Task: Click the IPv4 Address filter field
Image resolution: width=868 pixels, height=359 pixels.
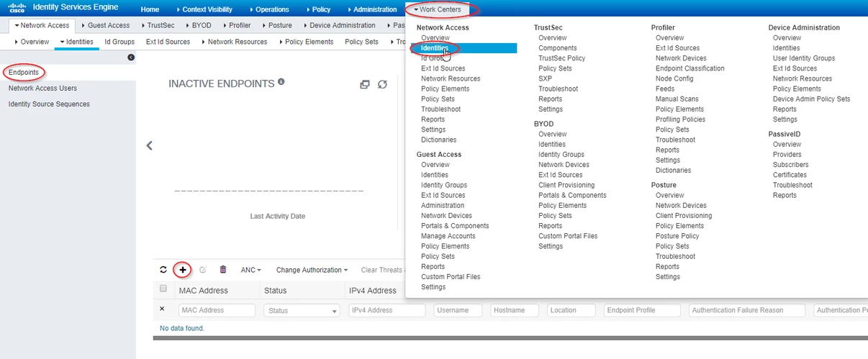Action: (387, 311)
